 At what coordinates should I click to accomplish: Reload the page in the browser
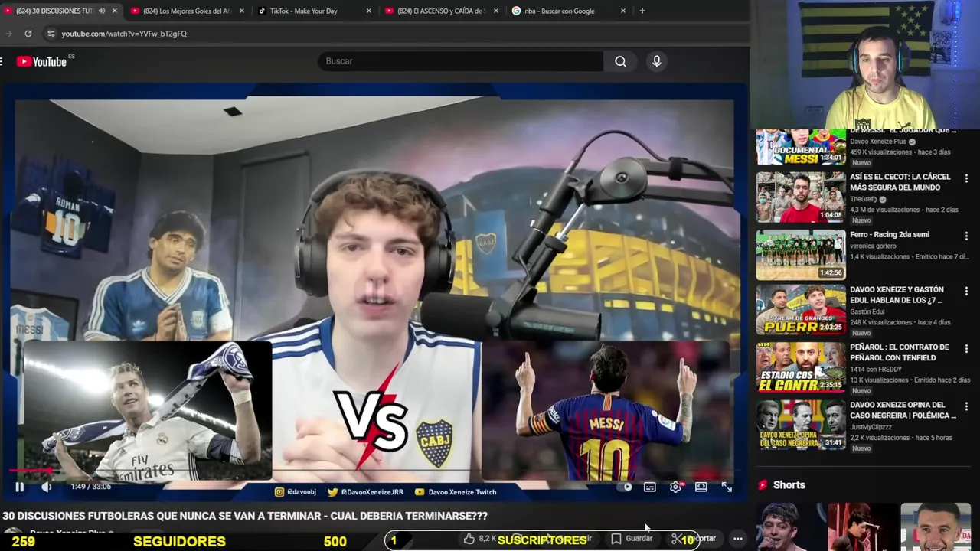[28, 34]
